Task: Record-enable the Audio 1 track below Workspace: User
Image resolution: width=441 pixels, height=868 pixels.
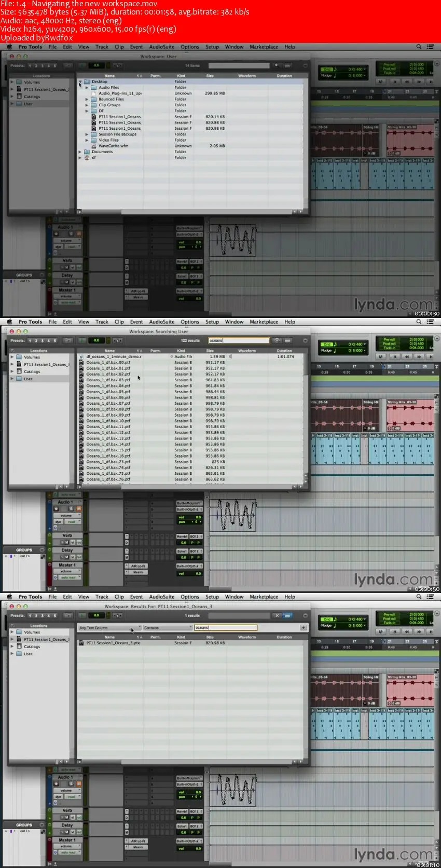Action: [57, 233]
